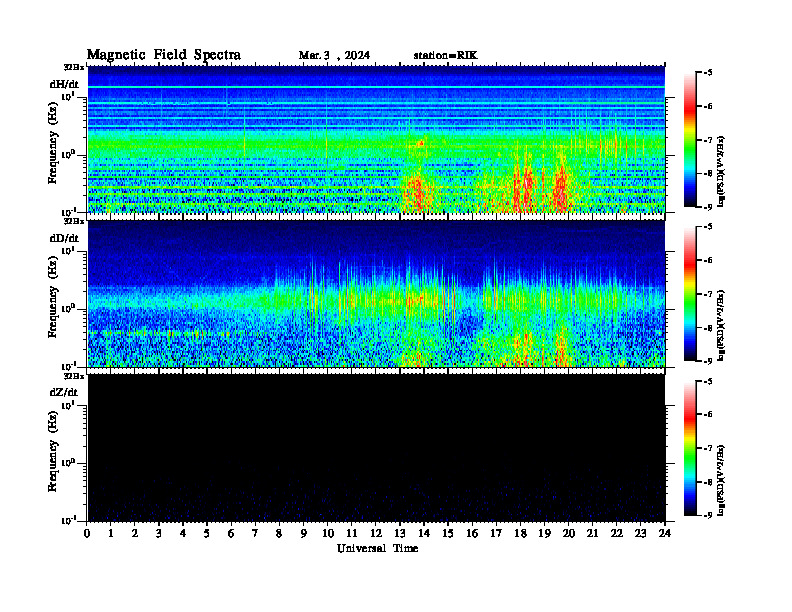The image size is (792, 612).
Task: Click the hour "0" tick label on time axis
Action: [x=87, y=534]
